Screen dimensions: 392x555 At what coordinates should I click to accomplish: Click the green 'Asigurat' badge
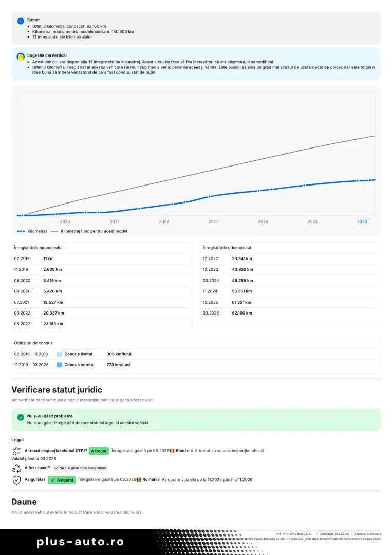pos(62,479)
